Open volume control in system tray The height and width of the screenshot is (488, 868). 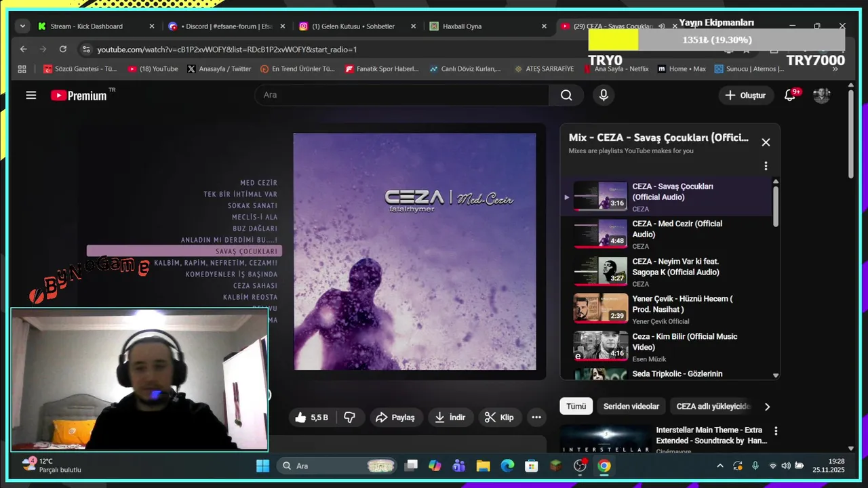point(786,466)
